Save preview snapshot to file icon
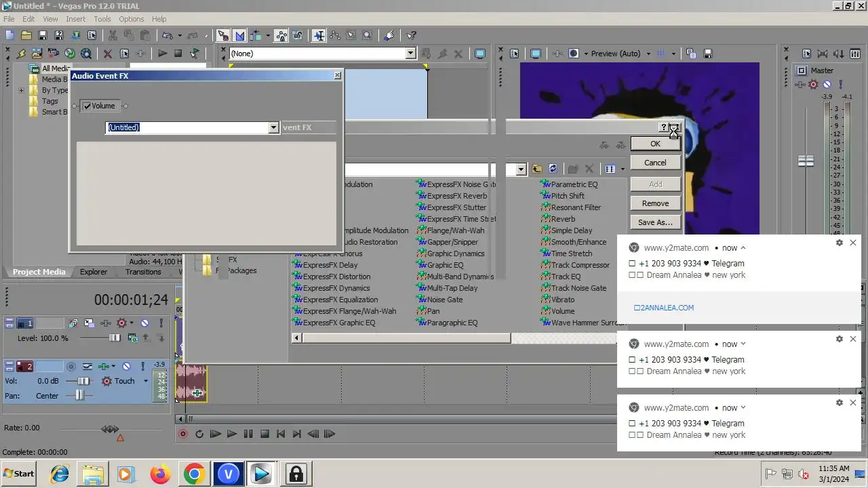Viewport: 868px width, 488px height. tap(707, 54)
